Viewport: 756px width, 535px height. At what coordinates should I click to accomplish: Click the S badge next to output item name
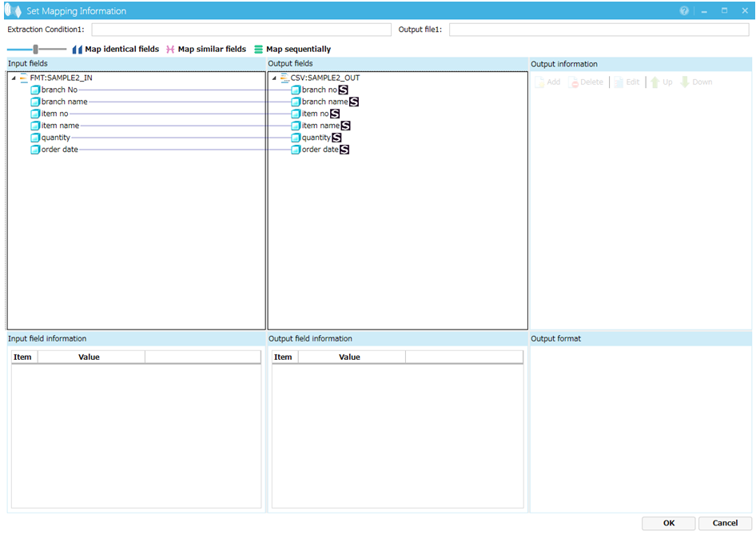(346, 126)
